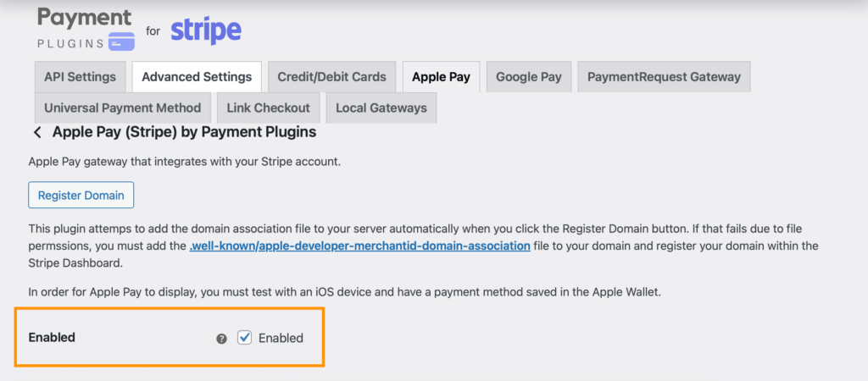Open the Link Checkout tab
Viewport: 868px width, 381px height.
(x=269, y=108)
